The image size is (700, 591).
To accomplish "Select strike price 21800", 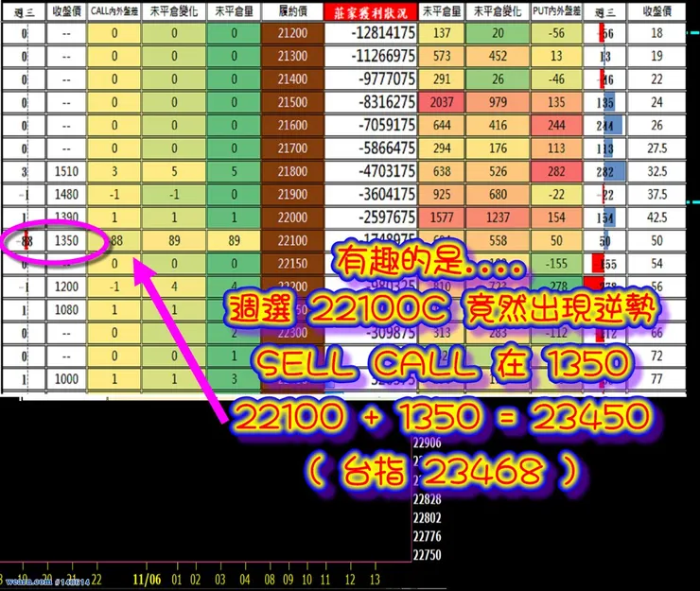I will tap(292, 171).
